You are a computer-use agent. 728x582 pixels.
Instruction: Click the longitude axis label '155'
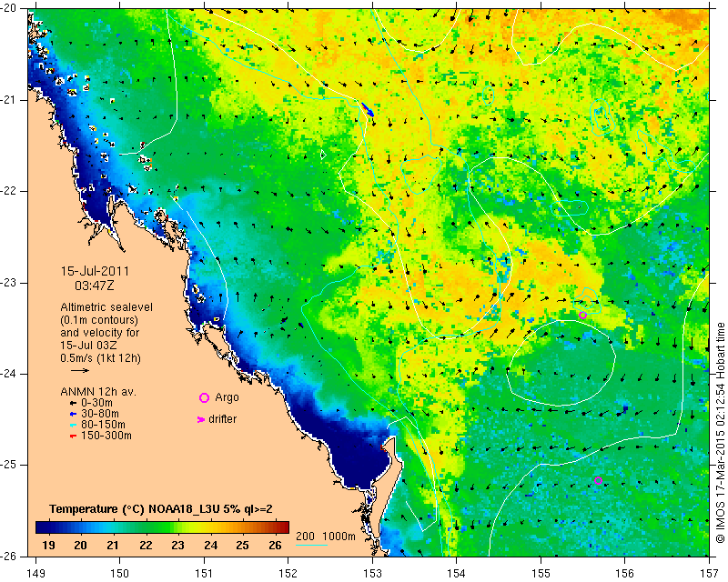(x=541, y=574)
